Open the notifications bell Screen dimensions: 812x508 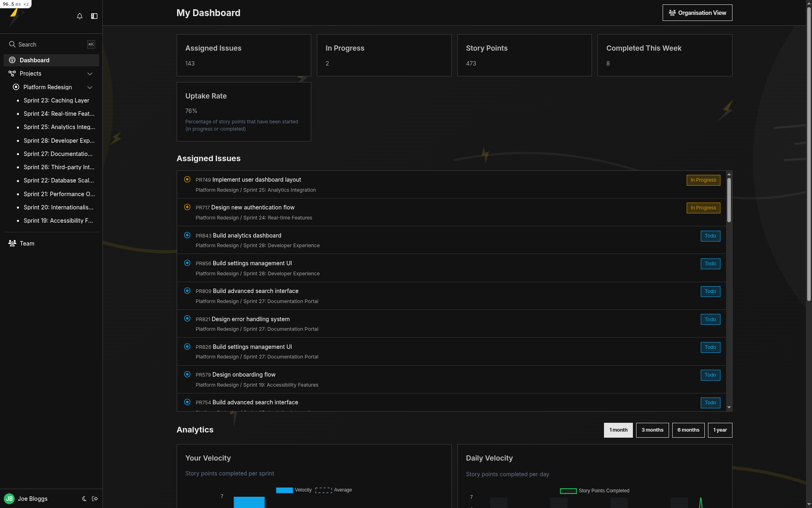point(80,16)
